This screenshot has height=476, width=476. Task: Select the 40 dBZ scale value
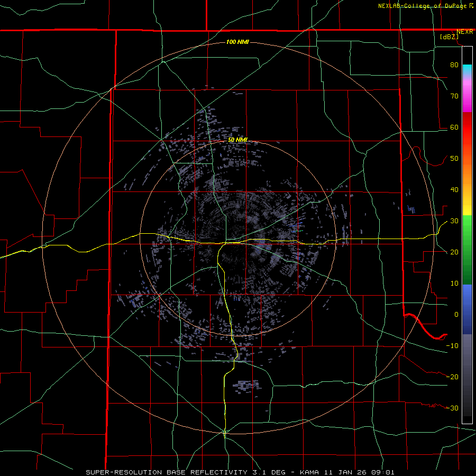[x=454, y=190]
